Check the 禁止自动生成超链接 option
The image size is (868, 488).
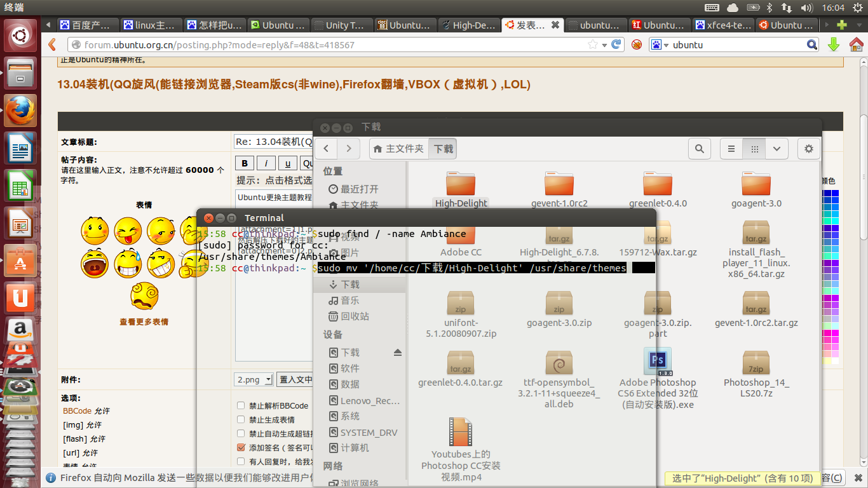[241, 433]
